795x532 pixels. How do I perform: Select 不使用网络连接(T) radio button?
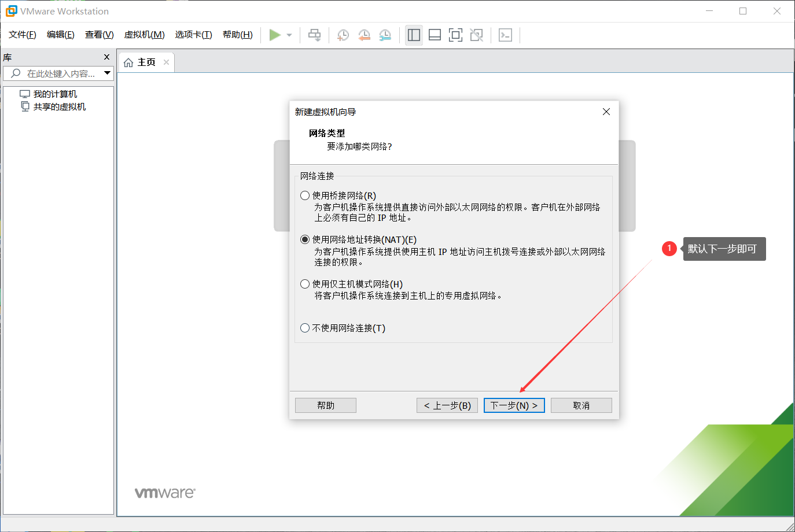point(305,328)
